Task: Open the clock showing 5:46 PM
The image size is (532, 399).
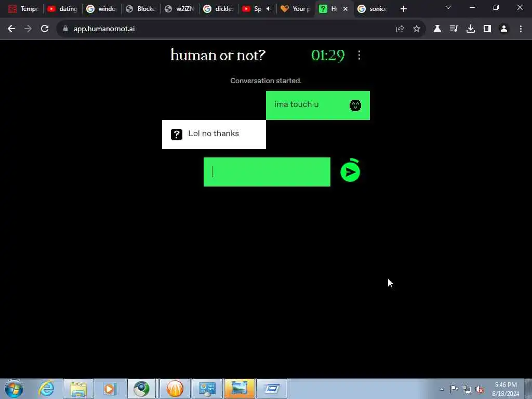Action: pyautogui.click(x=506, y=389)
